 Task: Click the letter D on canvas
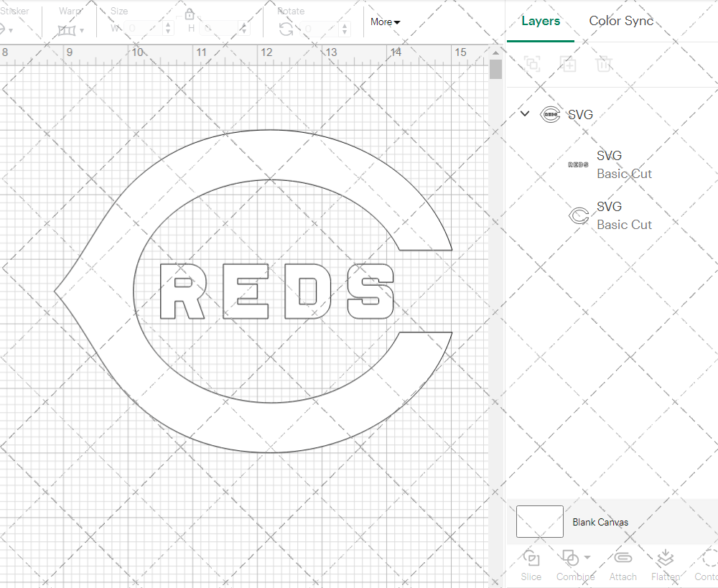(308, 291)
